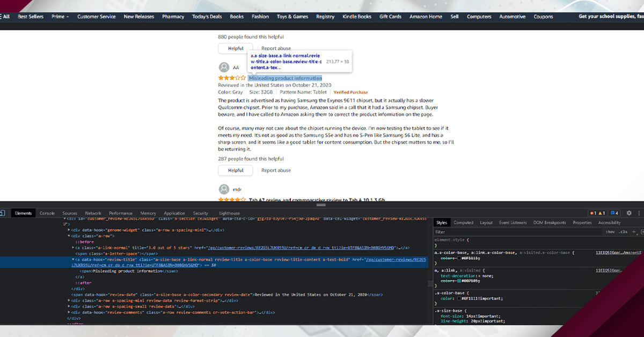Screen dimensions: 644x337
Task: Open the Sources tab
Action: [70, 214]
